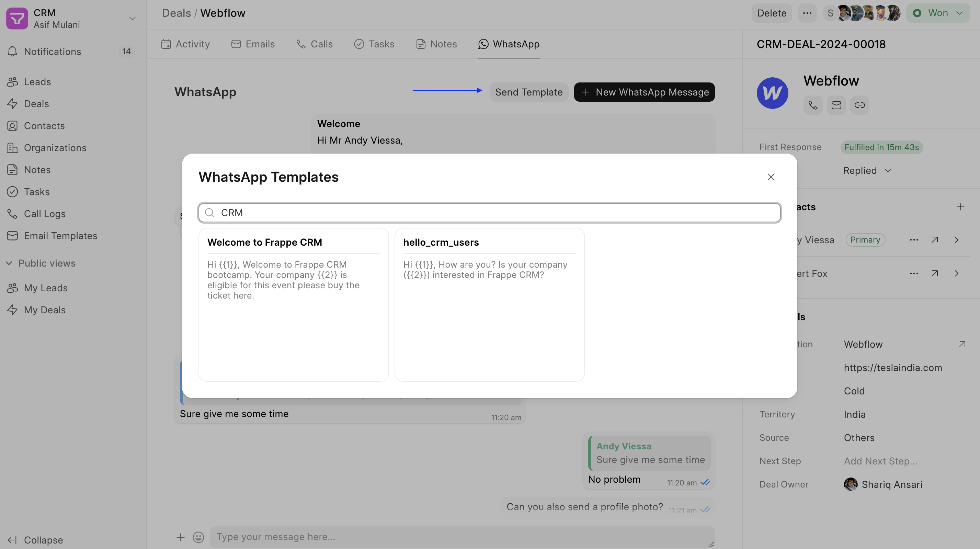Screen dimensions: 980x549
Task: Open the My Deals view
Action: pyautogui.click(x=45, y=310)
